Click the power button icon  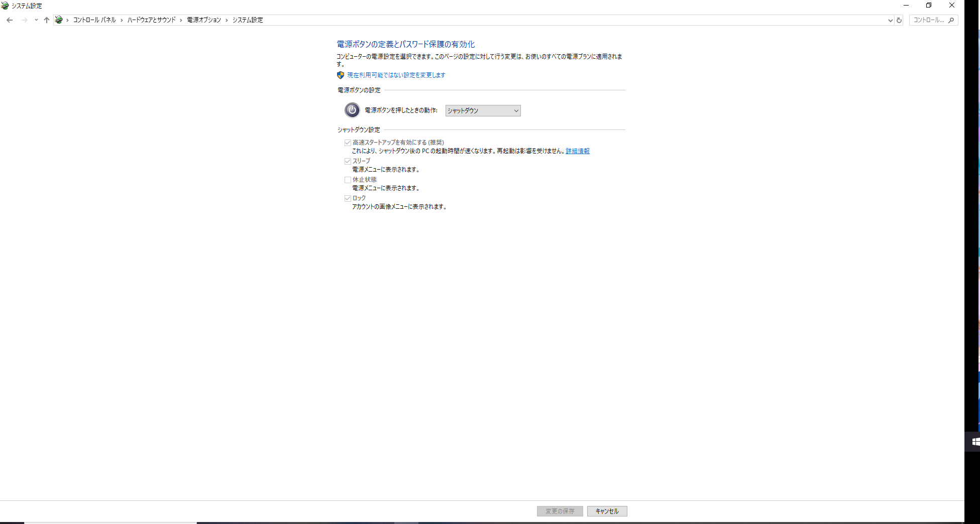(352, 110)
